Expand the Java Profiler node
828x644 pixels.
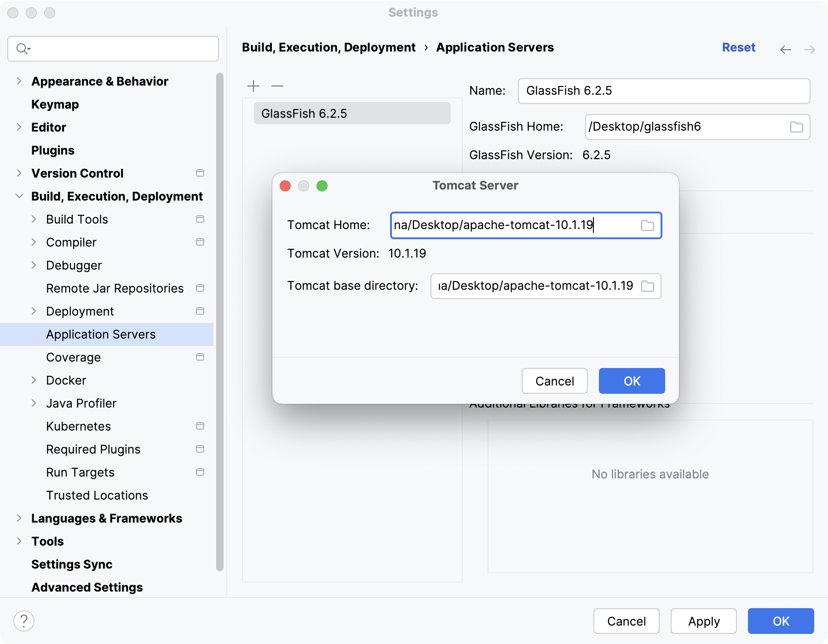coord(34,403)
